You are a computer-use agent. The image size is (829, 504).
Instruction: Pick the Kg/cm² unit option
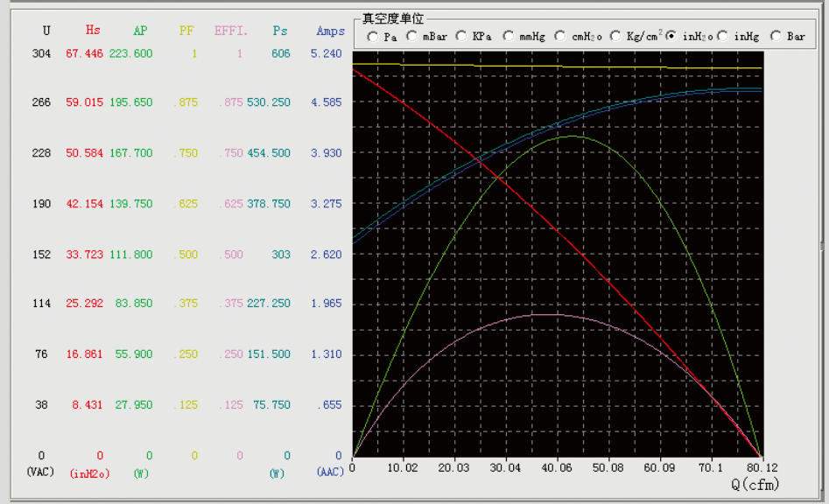(x=616, y=37)
